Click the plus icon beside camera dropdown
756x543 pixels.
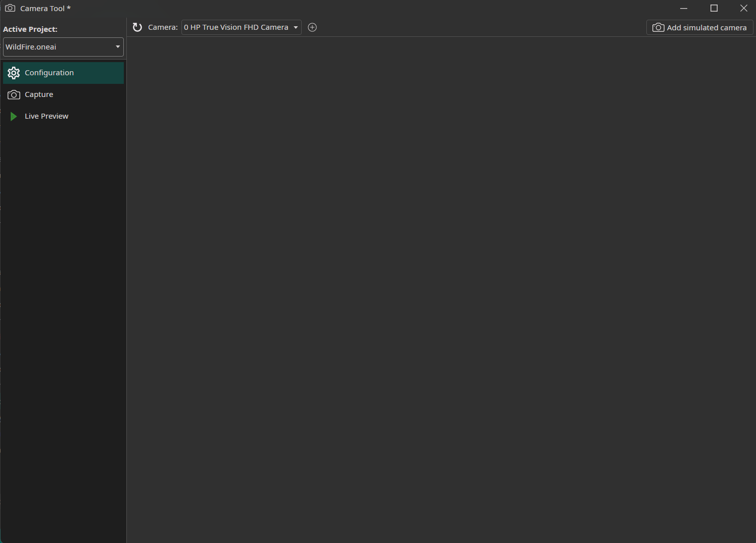click(312, 27)
